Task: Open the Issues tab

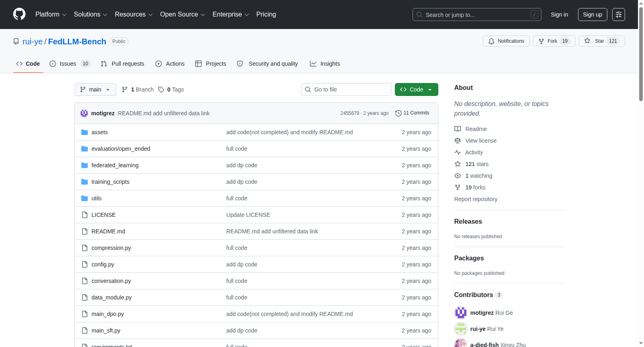Action: 70,64
